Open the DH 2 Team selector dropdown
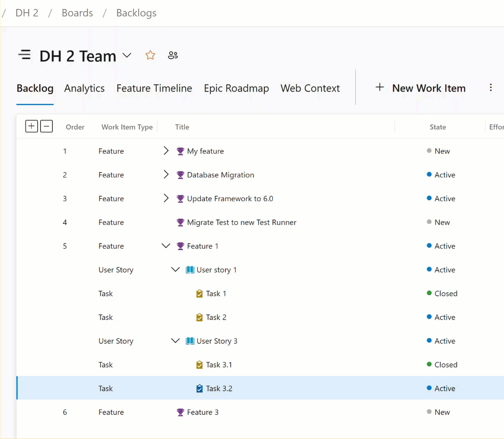504x439 pixels. tap(127, 55)
